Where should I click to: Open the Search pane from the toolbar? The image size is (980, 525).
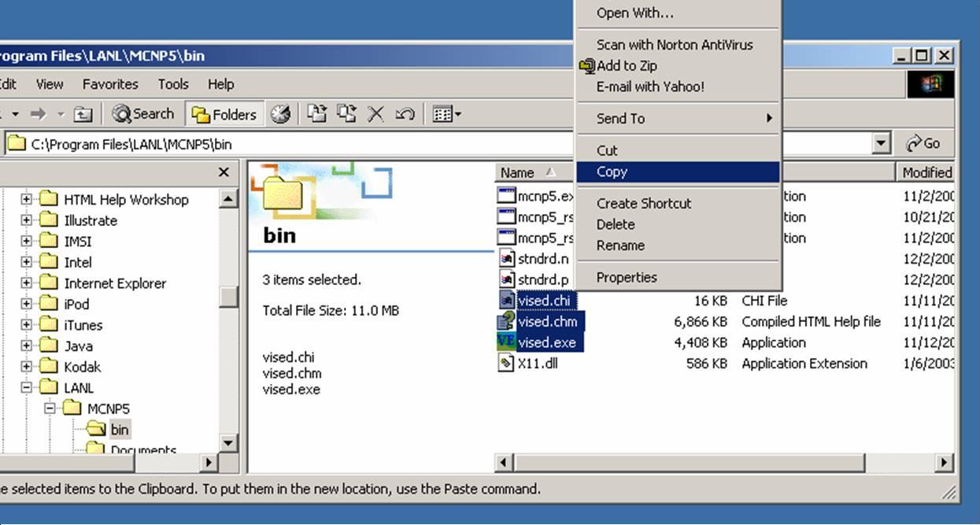tap(142, 114)
